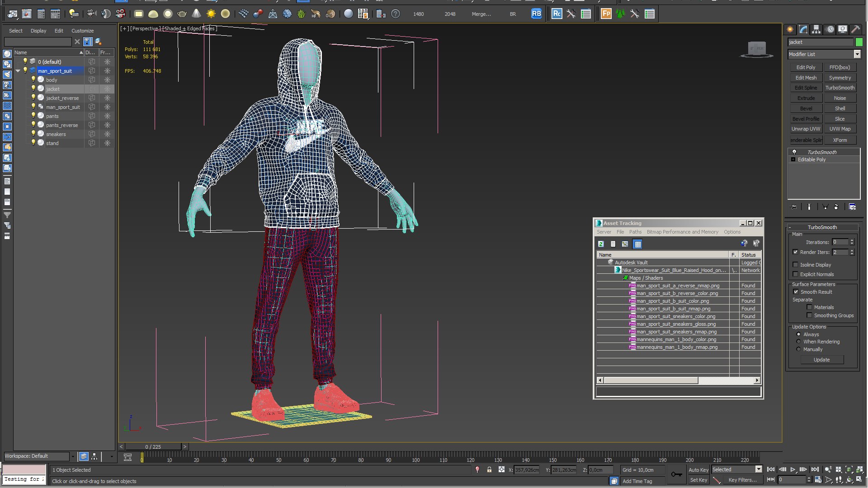The height and width of the screenshot is (488, 868).
Task: Go to the start frame
Action: 771,470
